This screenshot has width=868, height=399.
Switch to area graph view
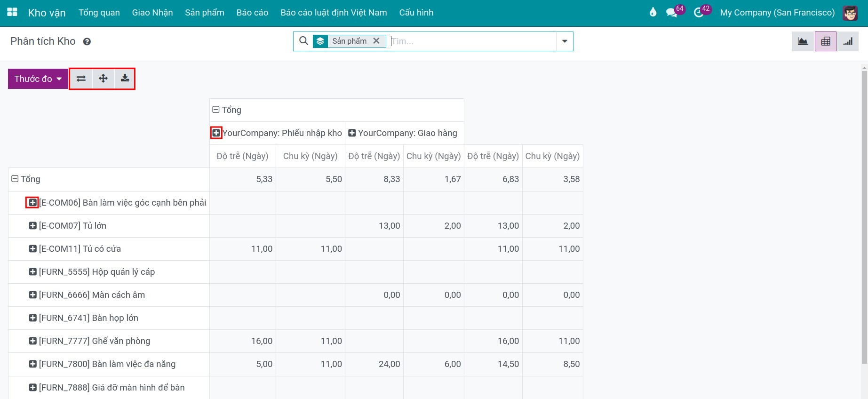pos(803,41)
